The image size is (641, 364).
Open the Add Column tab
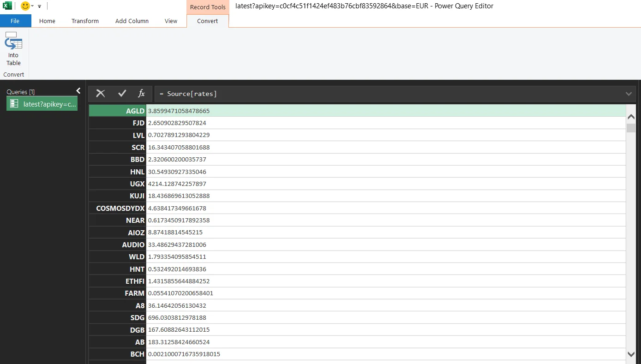coord(132,21)
